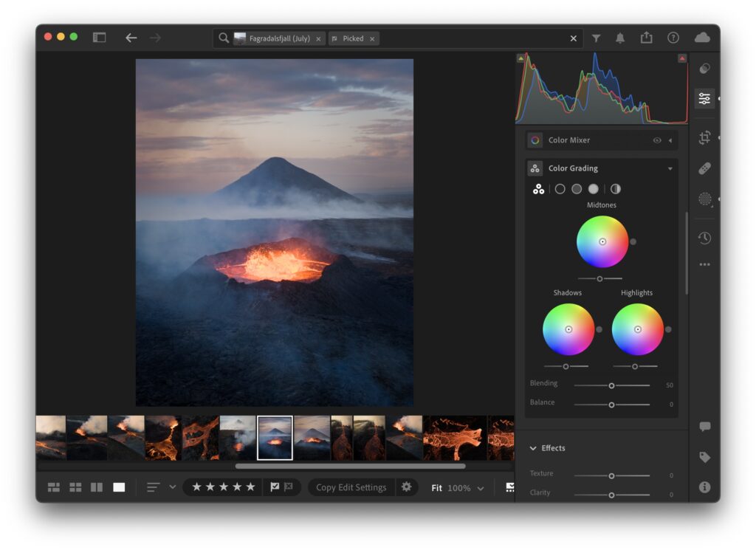The width and height of the screenshot is (756, 550).
Task: Click the Copy Edit Settings button
Action: click(x=351, y=487)
